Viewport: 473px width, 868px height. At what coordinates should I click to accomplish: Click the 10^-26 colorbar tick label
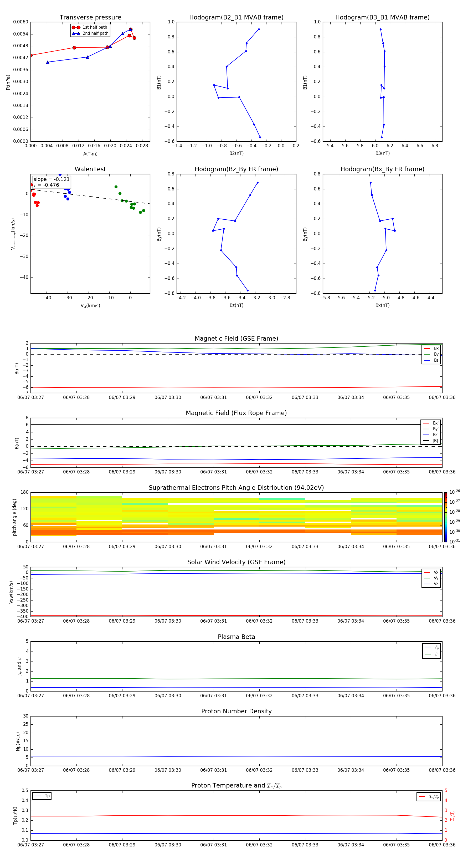(455, 492)
